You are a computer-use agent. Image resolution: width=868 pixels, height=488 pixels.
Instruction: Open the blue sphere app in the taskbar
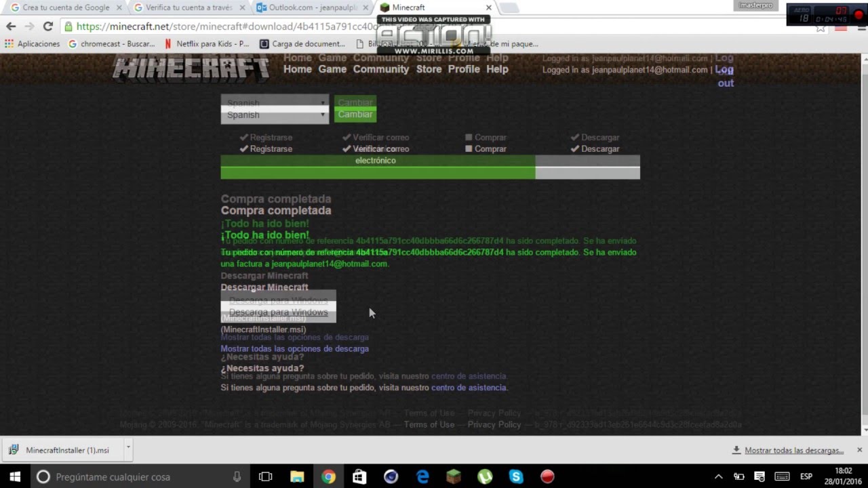click(x=391, y=476)
